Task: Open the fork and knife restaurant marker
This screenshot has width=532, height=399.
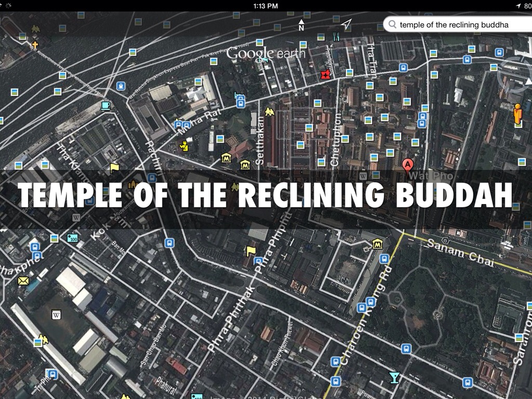Action: coord(336,36)
